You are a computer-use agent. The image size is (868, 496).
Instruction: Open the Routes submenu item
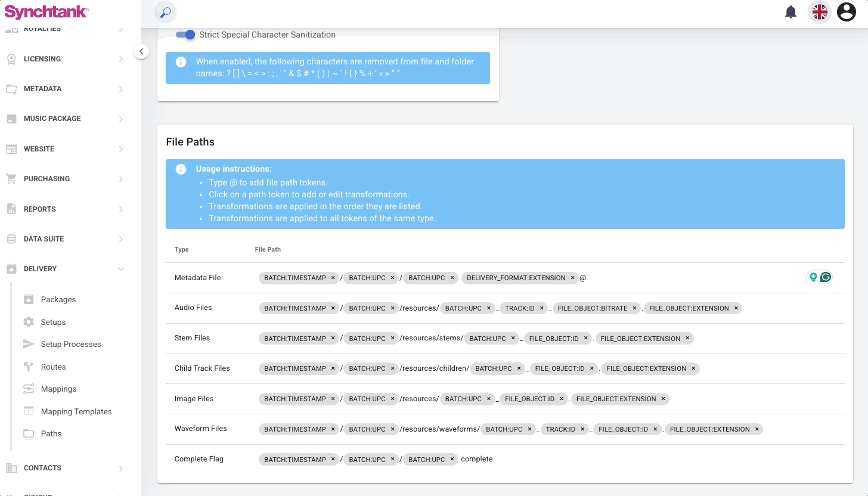click(x=53, y=367)
